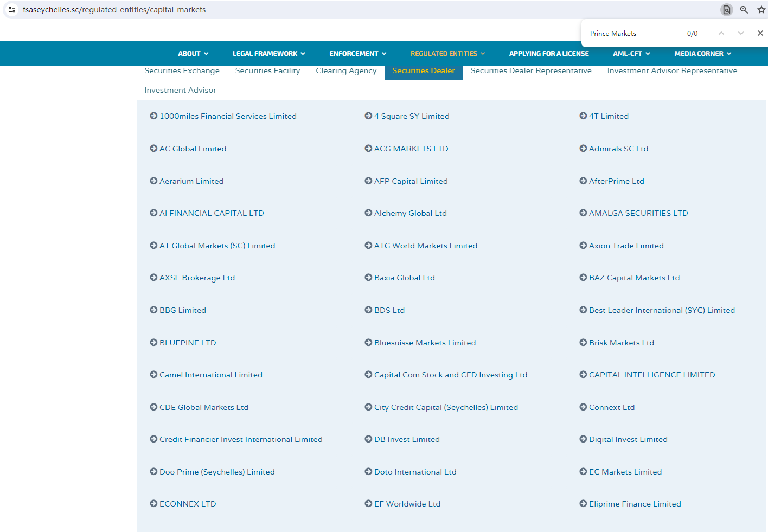Click the find-in-page search icon in address bar

tap(726, 10)
